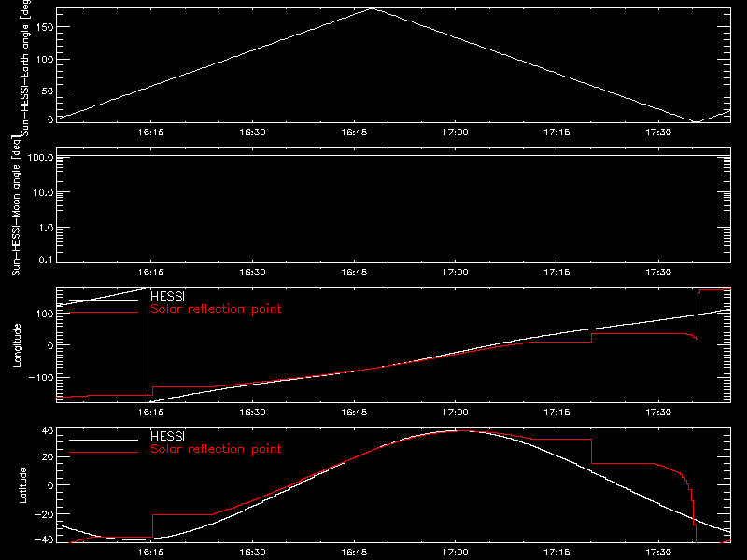Click the vertical white wrap line in Longitude plot

148,345
